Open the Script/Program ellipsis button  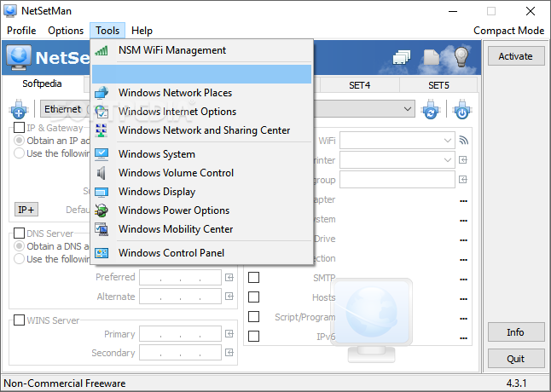[x=463, y=319]
